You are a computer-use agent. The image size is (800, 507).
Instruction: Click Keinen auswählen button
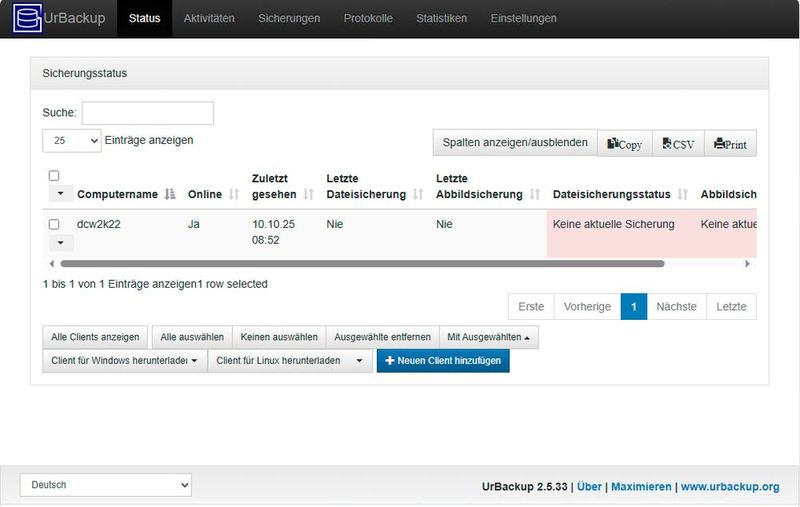point(279,337)
